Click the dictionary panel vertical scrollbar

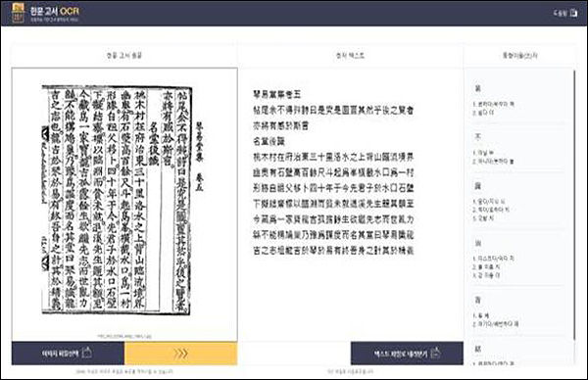574,205
